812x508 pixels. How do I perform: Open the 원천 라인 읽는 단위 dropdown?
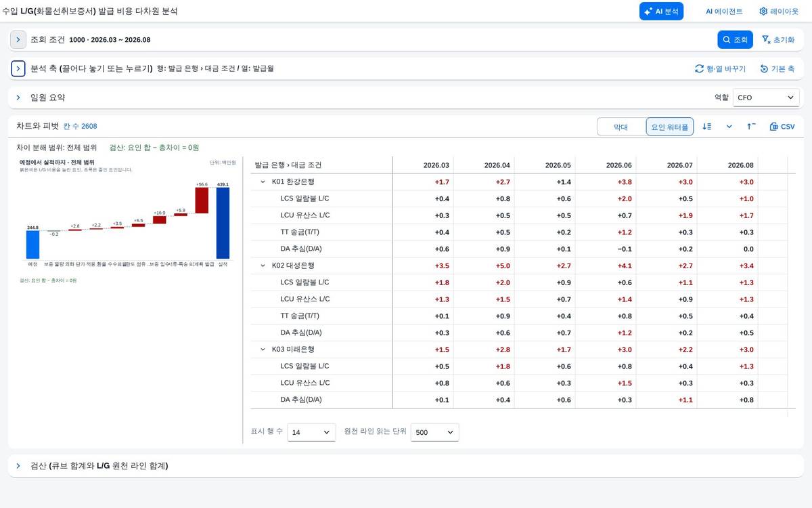[434, 432]
